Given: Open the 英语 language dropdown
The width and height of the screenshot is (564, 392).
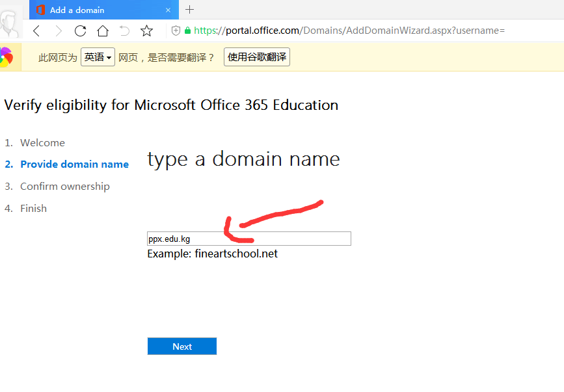Looking at the screenshot, I should click(98, 57).
